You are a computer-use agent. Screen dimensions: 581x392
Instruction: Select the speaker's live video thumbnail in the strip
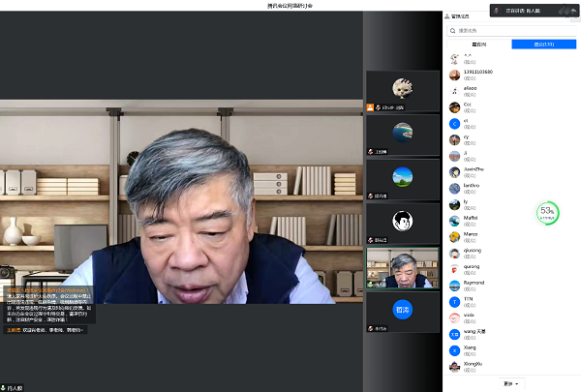(402, 268)
